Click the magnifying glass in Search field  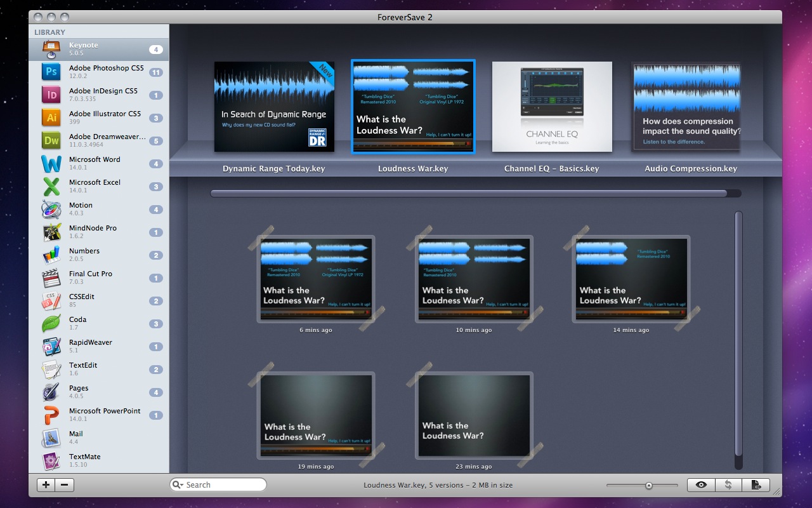click(178, 485)
